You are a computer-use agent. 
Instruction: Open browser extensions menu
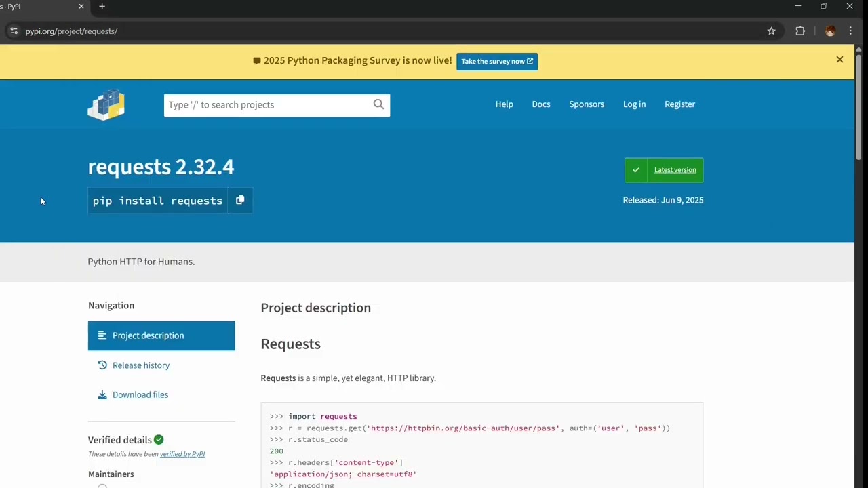[x=800, y=31]
